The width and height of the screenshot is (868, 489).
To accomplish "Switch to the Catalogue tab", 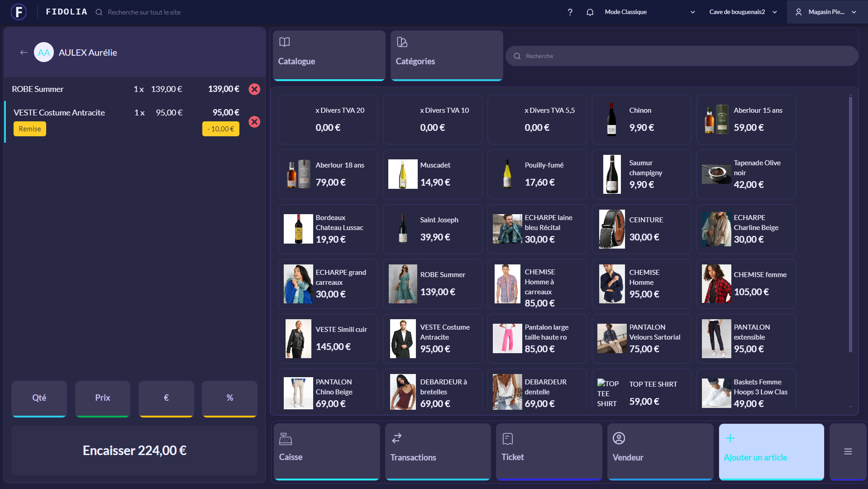I will coord(329,55).
